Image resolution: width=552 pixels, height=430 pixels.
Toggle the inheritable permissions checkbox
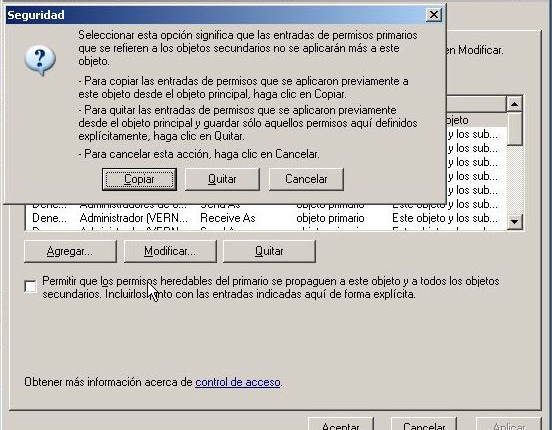tap(31, 286)
